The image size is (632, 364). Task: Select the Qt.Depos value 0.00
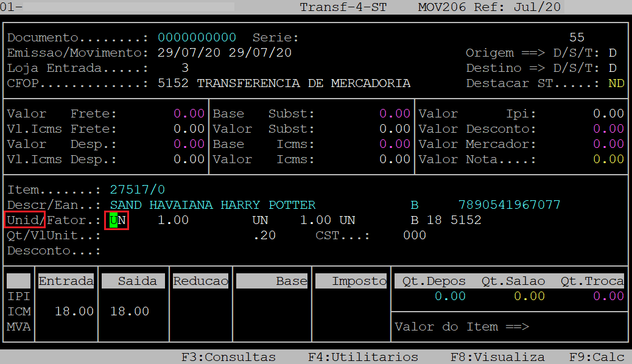pyautogui.click(x=450, y=296)
